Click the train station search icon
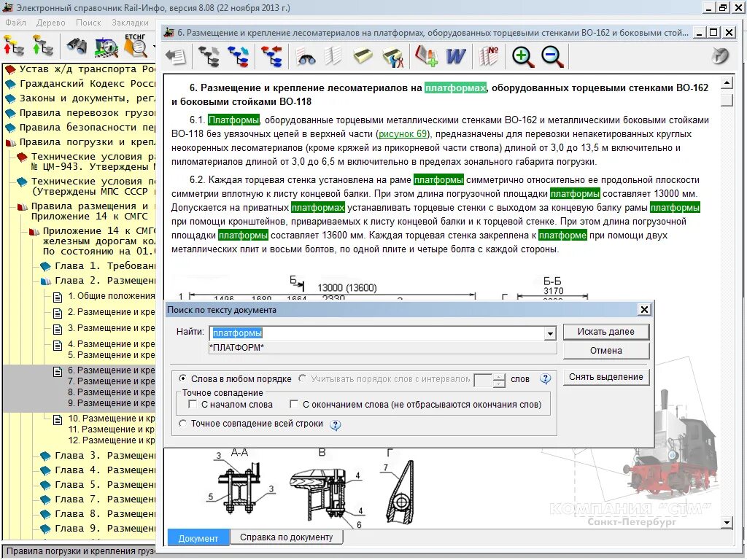 click(x=106, y=46)
